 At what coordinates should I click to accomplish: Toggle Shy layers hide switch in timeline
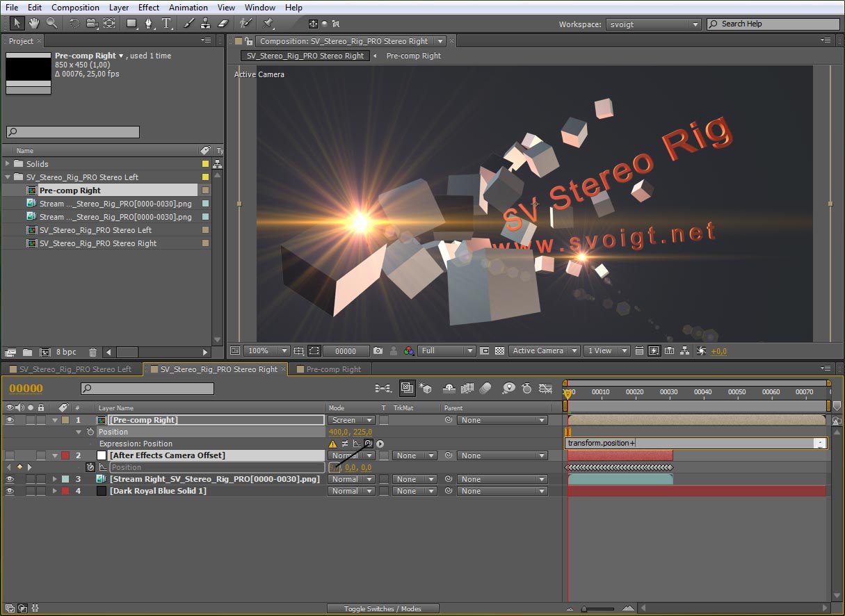(x=449, y=389)
